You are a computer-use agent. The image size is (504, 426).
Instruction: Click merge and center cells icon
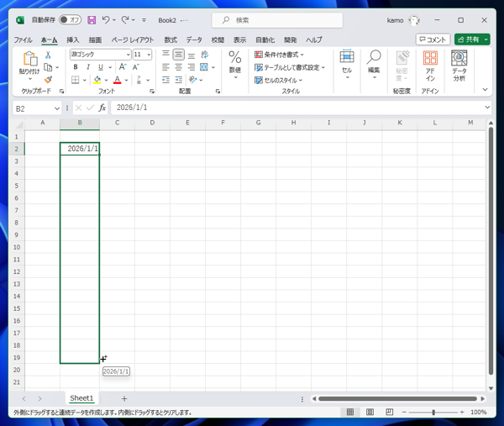[204, 67]
